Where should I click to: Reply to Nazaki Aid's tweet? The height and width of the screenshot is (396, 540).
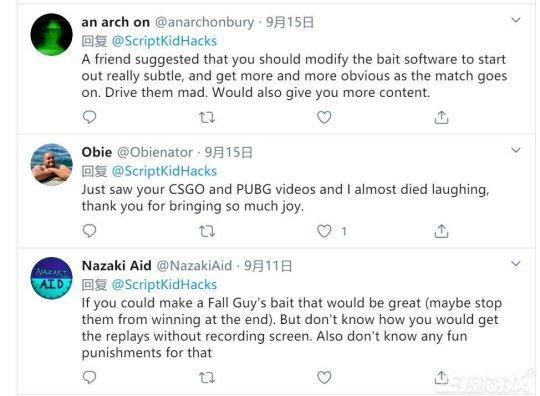click(x=90, y=377)
